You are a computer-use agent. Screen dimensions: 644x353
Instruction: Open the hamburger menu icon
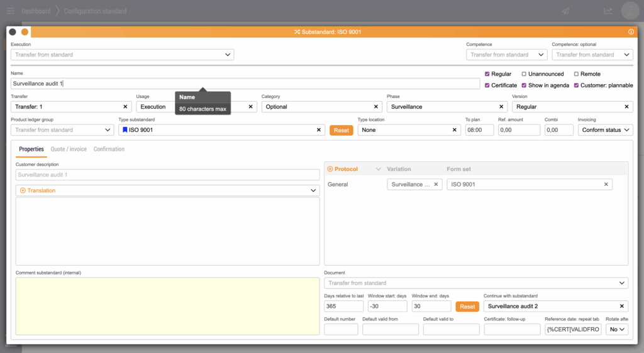10,11
